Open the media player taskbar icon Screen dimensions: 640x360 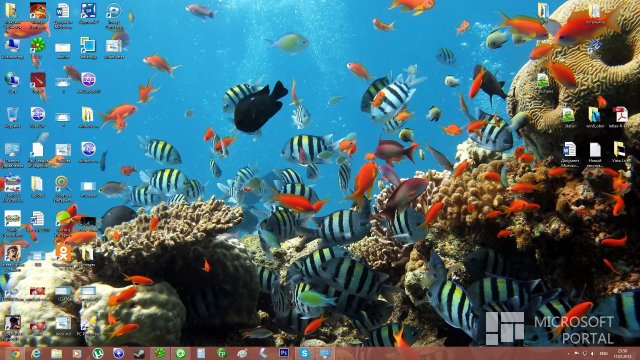click(77, 353)
